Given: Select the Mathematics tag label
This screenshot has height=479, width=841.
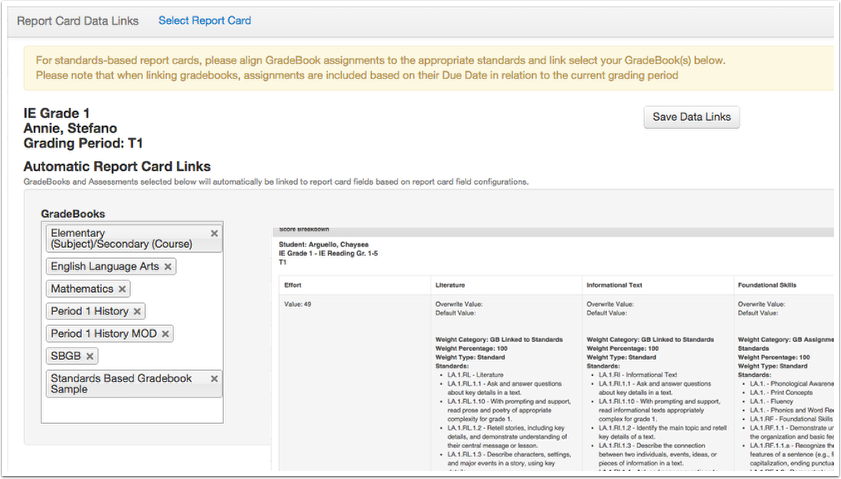Looking at the screenshot, I should click(82, 289).
